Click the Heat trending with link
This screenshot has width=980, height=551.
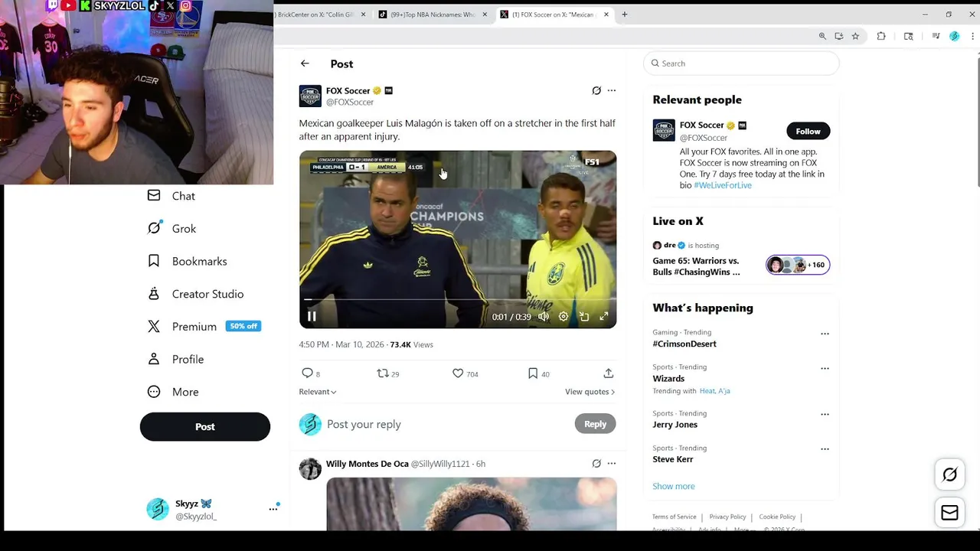706,391
